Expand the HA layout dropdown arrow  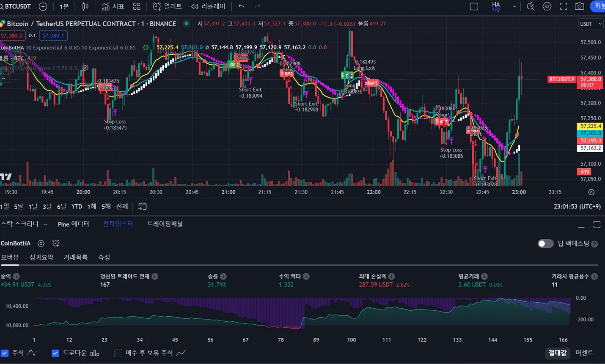point(514,6)
